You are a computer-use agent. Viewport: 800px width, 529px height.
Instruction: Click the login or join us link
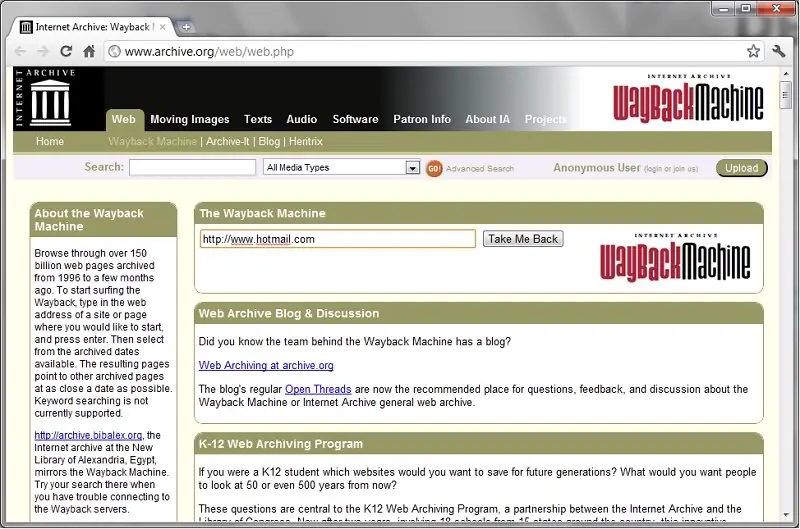point(670,169)
